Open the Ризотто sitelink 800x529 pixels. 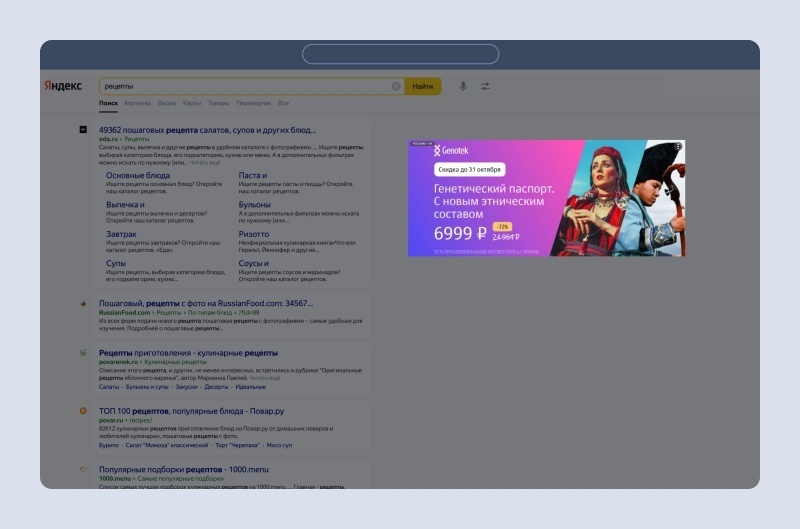pyautogui.click(x=254, y=234)
